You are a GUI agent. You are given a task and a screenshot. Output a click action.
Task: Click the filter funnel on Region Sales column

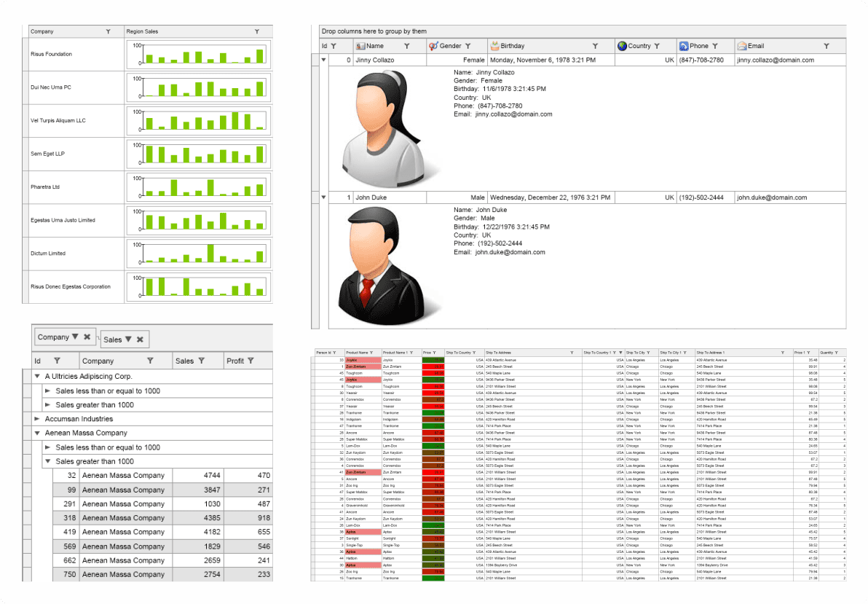click(x=256, y=31)
